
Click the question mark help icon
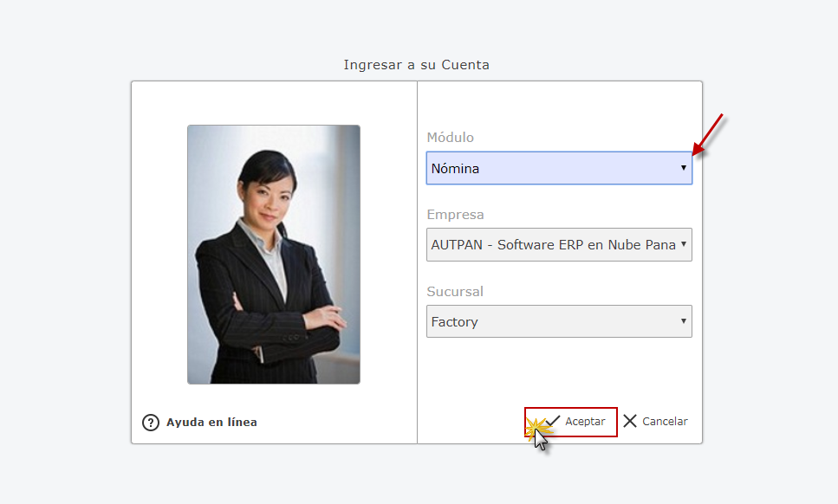pos(151,423)
